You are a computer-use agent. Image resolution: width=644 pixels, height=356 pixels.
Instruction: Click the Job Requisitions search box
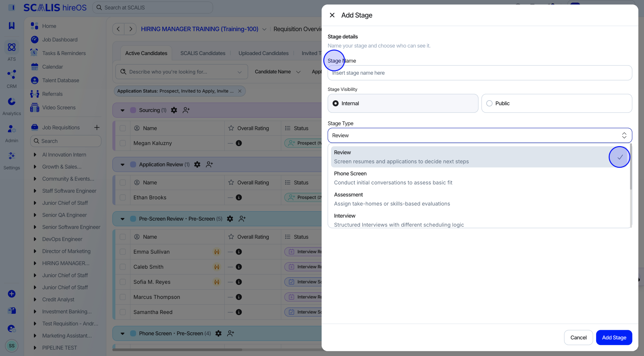click(x=66, y=141)
